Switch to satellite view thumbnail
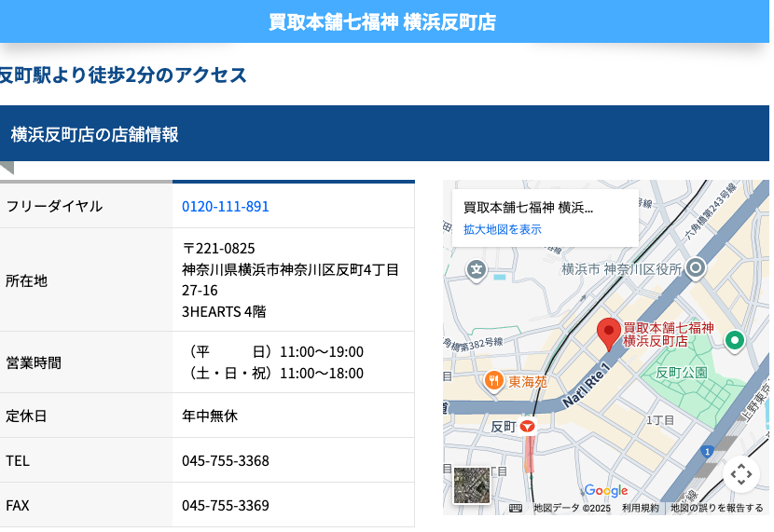774x532 pixels. tap(472, 485)
